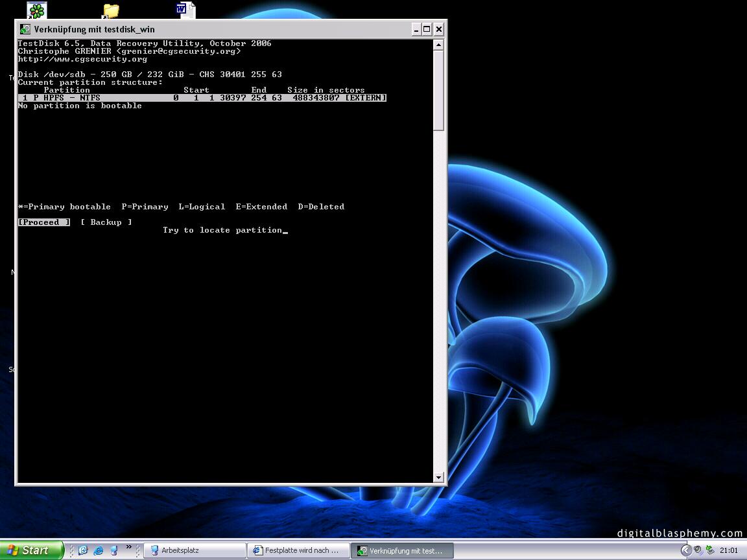Maximize the TestDisk console window
The height and width of the screenshot is (560, 747).
427,30
